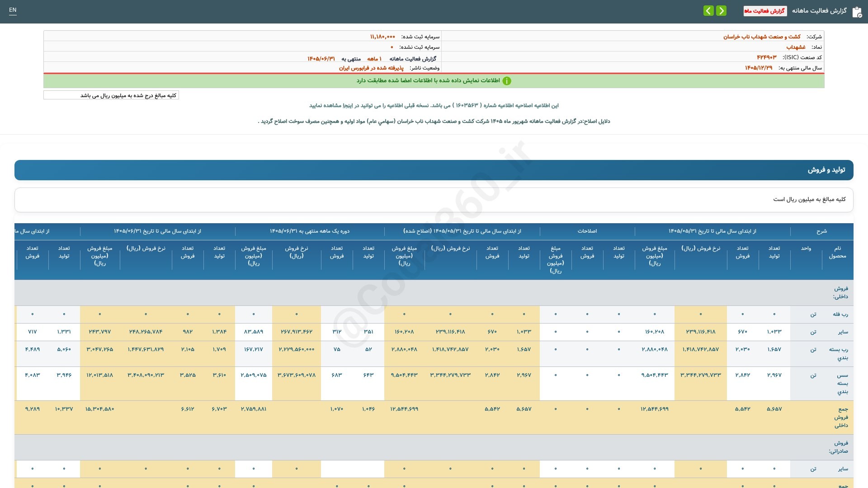The height and width of the screenshot is (488, 868).
Task: Click cell value '۲,۲۲۹,۵۶۰,۰۰۰'
Action: click(x=297, y=349)
